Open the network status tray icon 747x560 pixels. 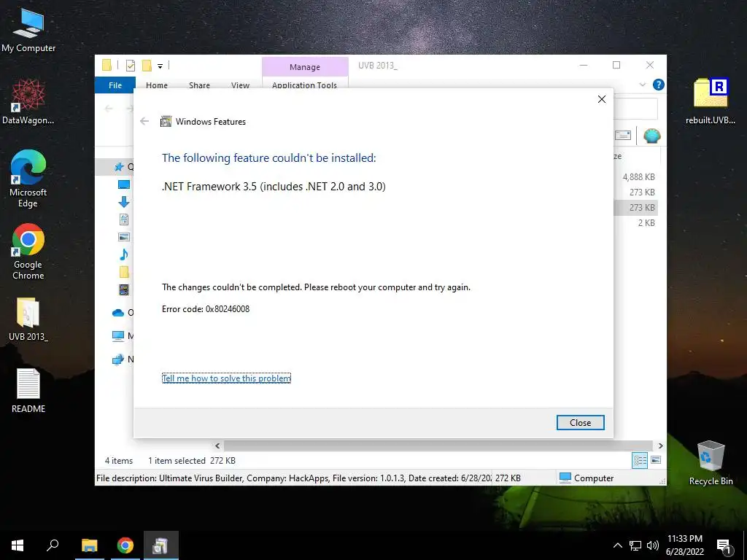point(635,545)
